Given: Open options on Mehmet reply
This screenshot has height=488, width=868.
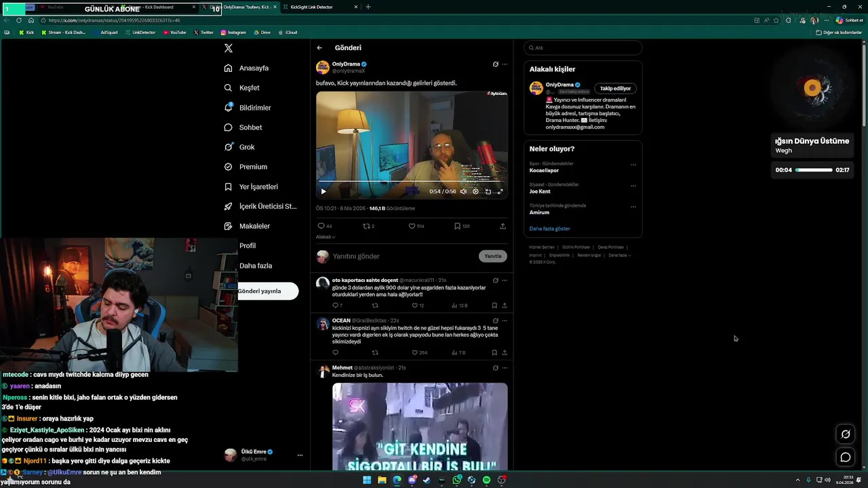Looking at the screenshot, I should [504, 367].
